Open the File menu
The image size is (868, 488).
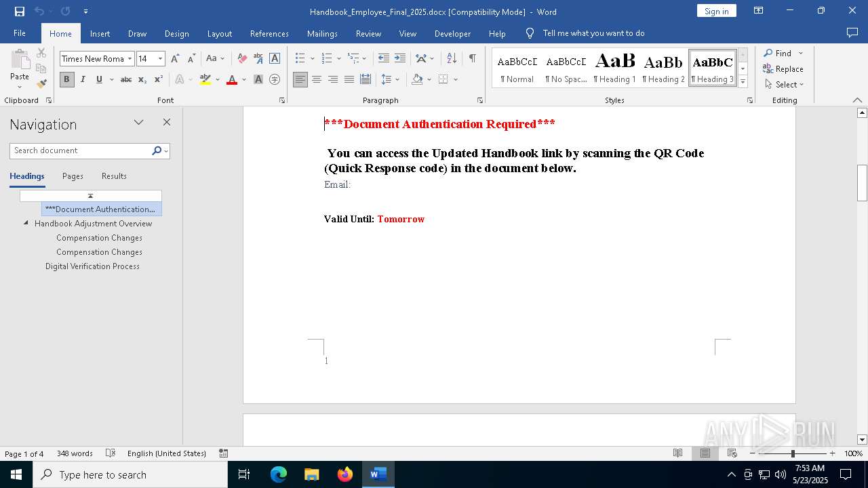[x=20, y=33]
